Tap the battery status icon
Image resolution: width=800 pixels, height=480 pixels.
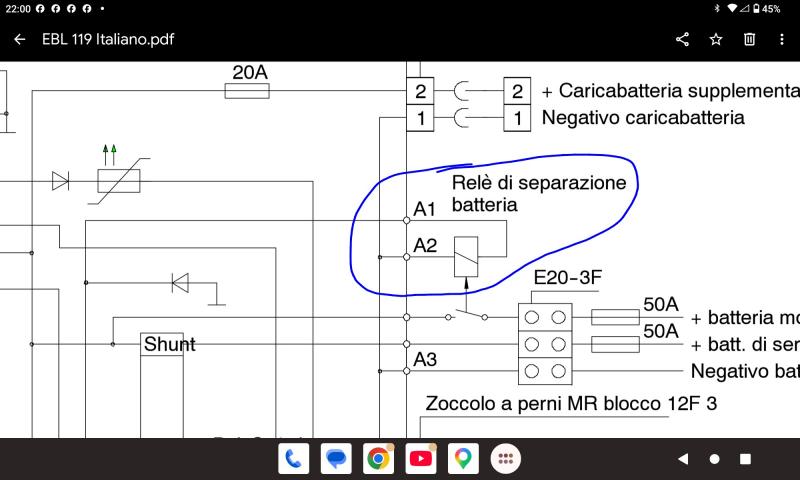756,9
